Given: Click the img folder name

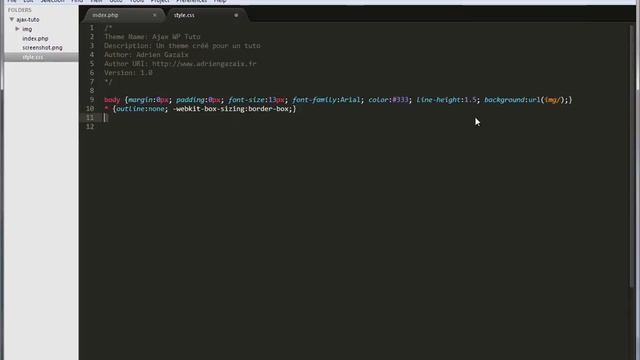Looking at the screenshot, I should [x=27, y=29].
